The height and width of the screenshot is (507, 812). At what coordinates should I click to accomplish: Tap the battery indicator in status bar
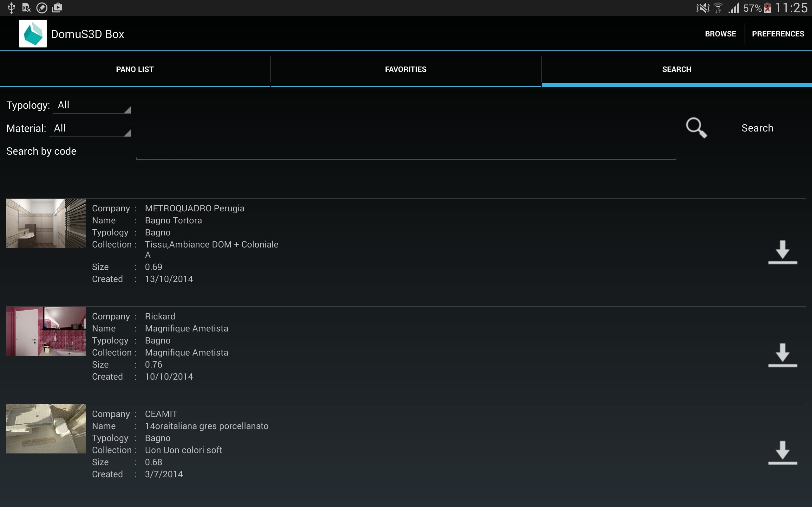point(767,8)
